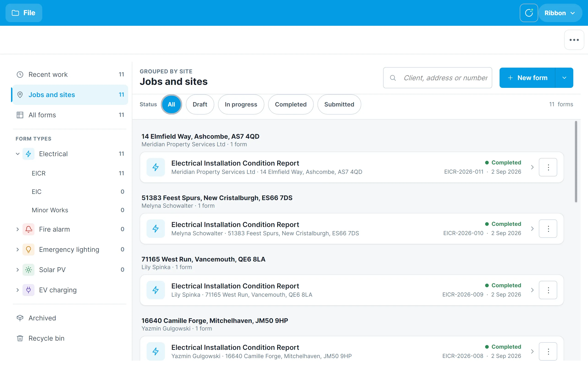Click the Fire alarm bell icon
Image resolution: width=588 pixels, height=368 pixels.
(x=28, y=229)
